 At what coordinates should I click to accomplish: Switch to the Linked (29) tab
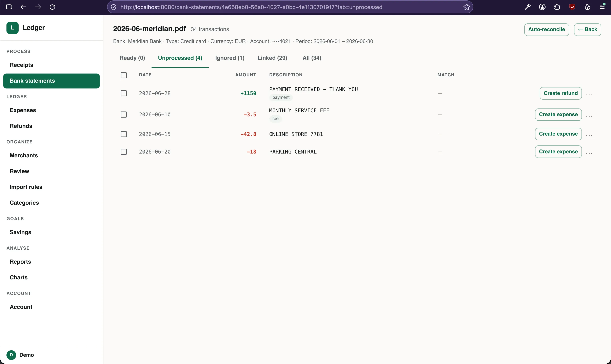(272, 58)
